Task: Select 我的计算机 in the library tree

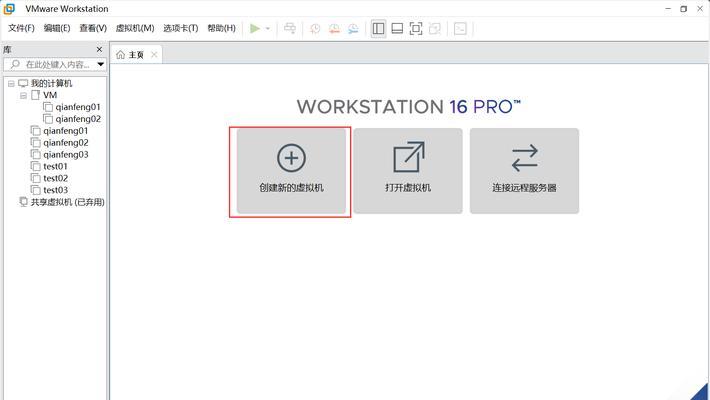Action: click(x=51, y=83)
